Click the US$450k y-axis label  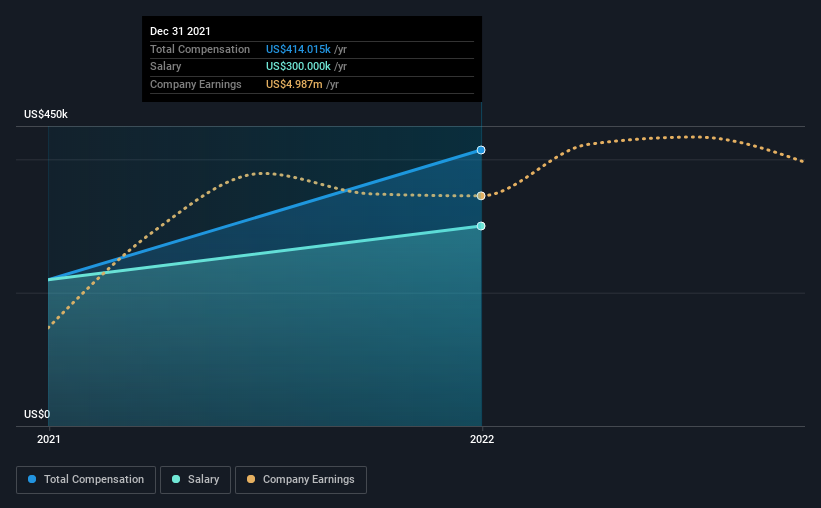tap(46, 114)
